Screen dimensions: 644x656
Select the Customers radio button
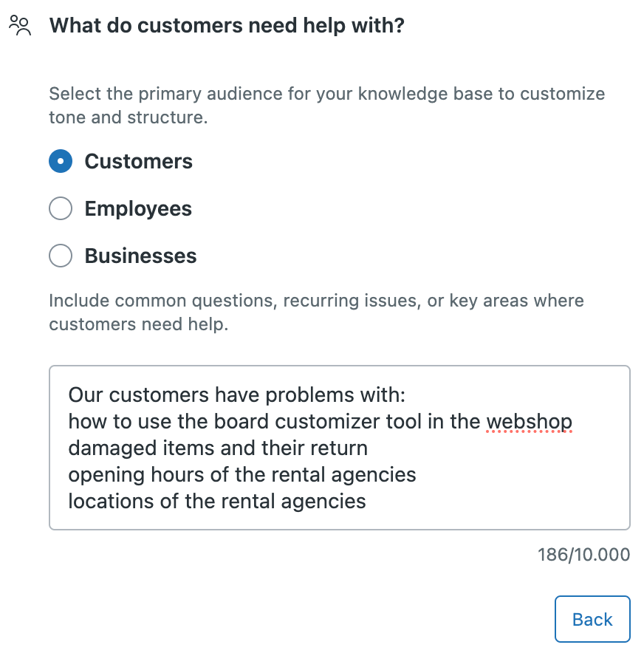(x=61, y=161)
